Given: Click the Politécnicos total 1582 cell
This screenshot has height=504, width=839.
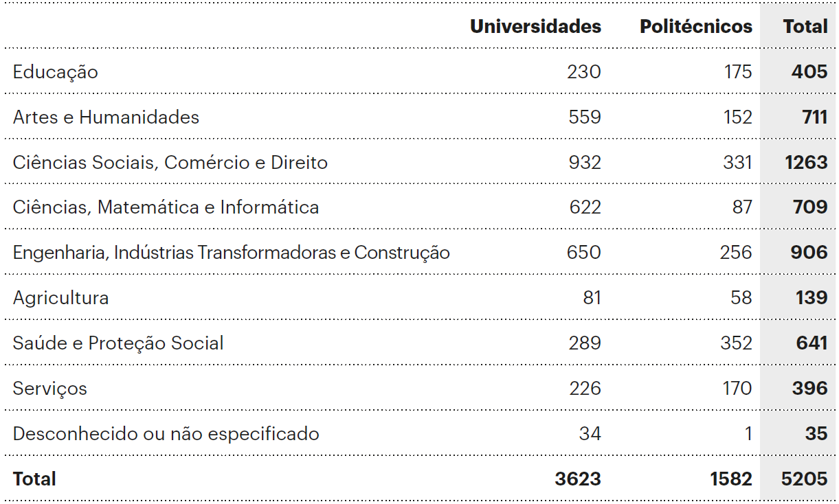Looking at the screenshot, I should [x=731, y=479].
